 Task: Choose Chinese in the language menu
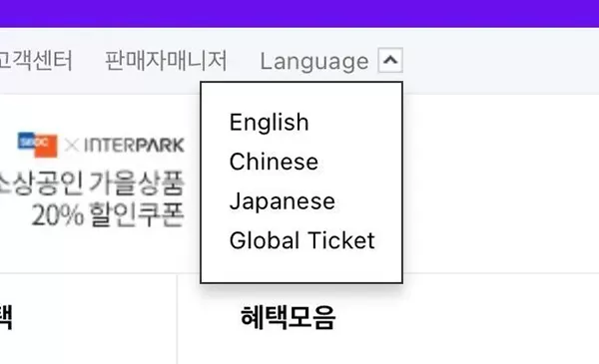click(x=274, y=162)
